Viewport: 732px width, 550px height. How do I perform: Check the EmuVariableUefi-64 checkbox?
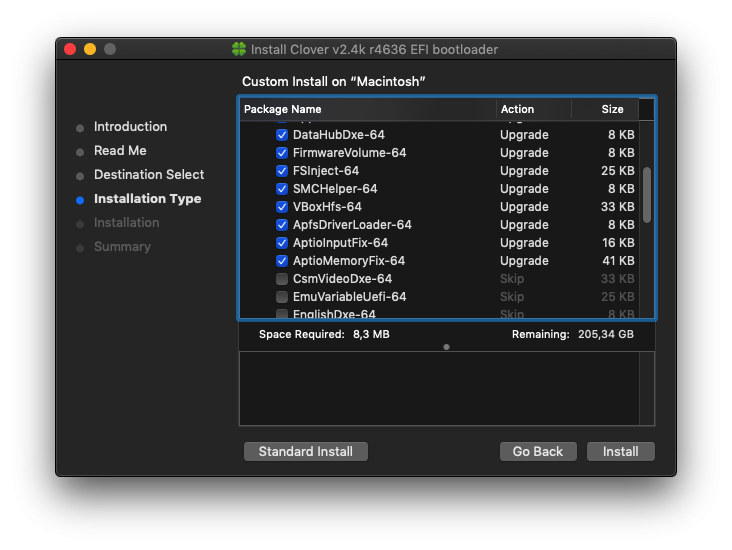pyautogui.click(x=282, y=296)
